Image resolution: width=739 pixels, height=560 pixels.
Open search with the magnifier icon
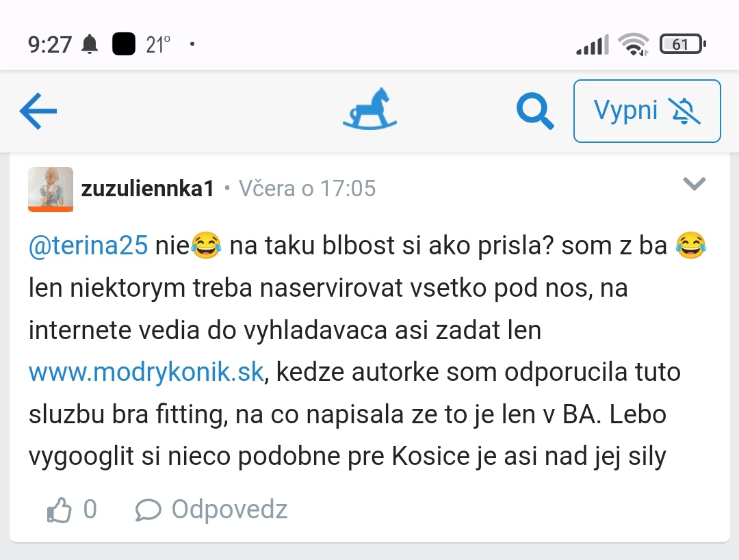click(534, 111)
